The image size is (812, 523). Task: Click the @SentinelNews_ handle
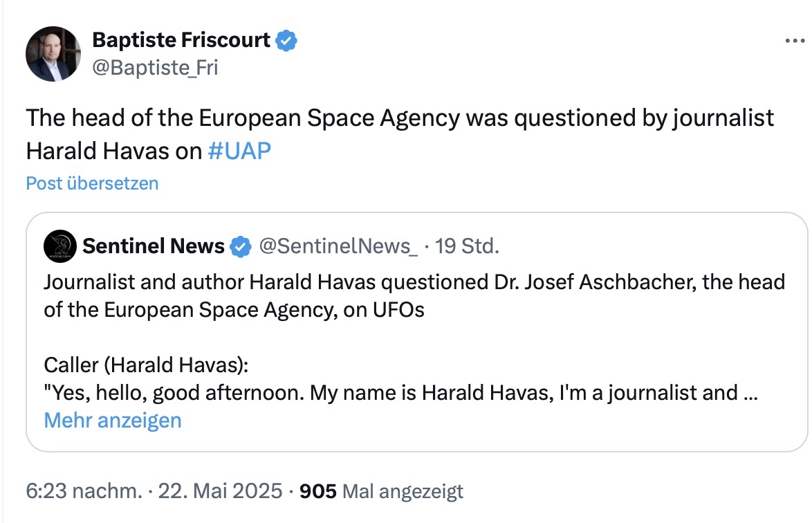[338, 246]
